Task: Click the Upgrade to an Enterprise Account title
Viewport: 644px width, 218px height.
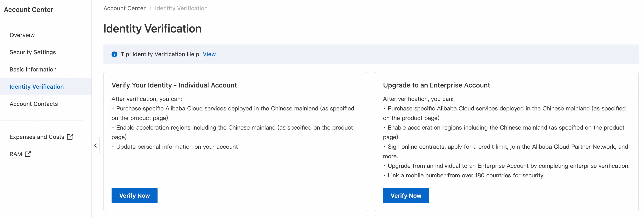Action: pos(436,85)
